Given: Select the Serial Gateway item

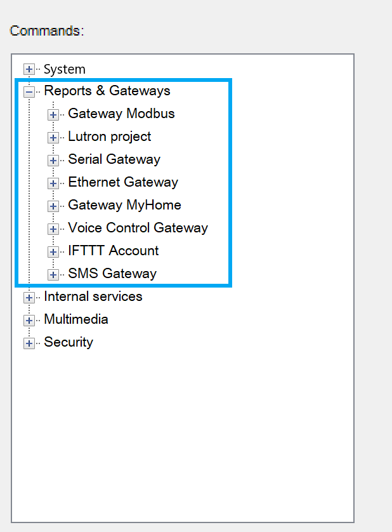Looking at the screenshot, I should click(114, 159).
